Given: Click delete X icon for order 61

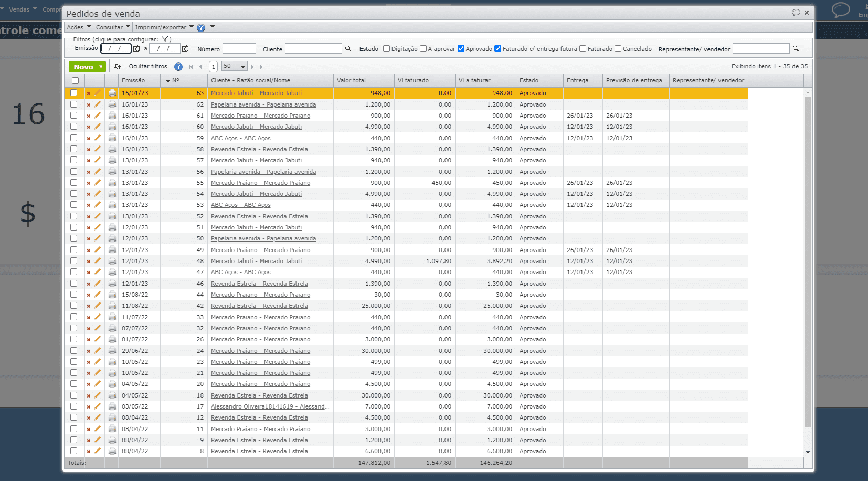Looking at the screenshot, I should 88,116.
